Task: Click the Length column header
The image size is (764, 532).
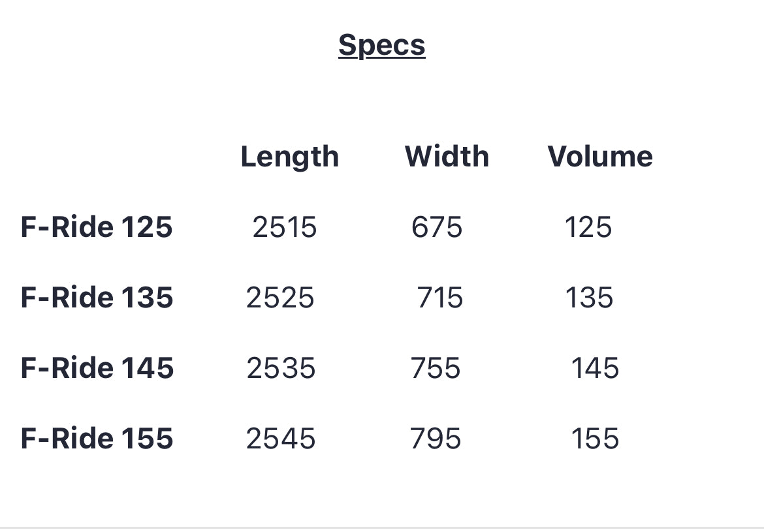Action: [x=289, y=157]
